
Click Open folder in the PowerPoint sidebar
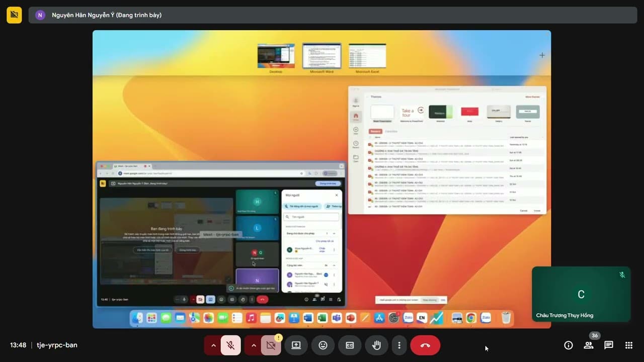click(356, 159)
